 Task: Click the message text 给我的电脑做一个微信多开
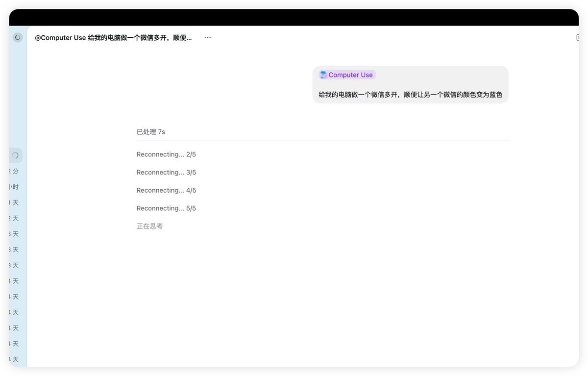click(x=410, y=95)
